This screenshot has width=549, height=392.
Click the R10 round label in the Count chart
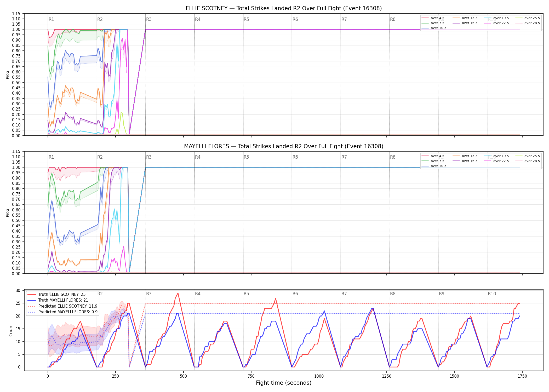[x=492, y=294]
